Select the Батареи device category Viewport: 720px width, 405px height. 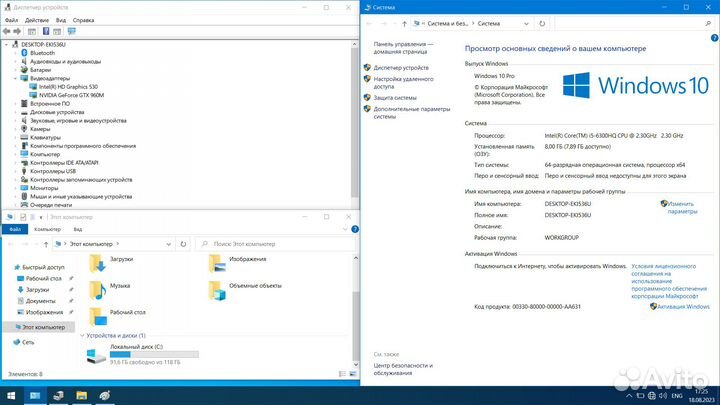coord(40,70)
